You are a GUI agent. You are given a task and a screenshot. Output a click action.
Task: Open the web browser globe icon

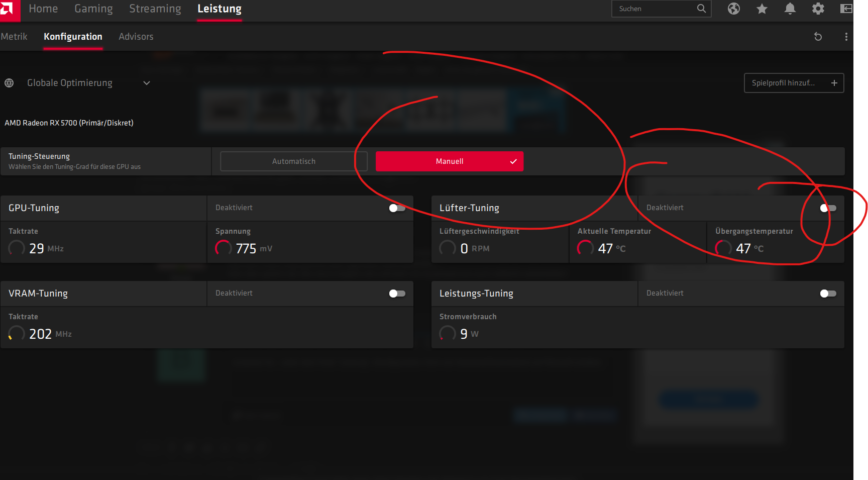[x=734, y=9]
